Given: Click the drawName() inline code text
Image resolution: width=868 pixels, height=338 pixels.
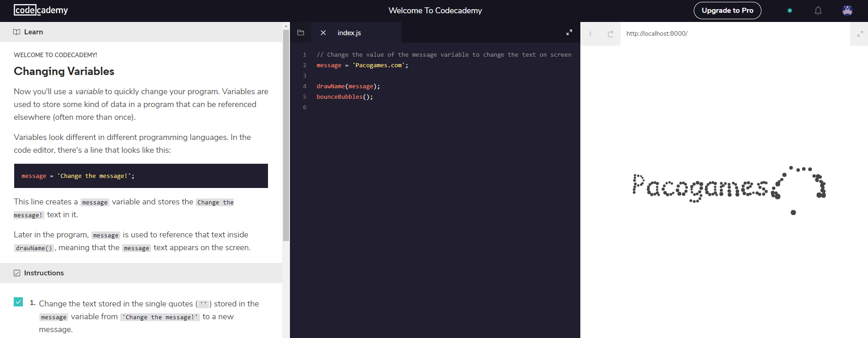Looking at the screenshot, I should (x=34, y=248).
